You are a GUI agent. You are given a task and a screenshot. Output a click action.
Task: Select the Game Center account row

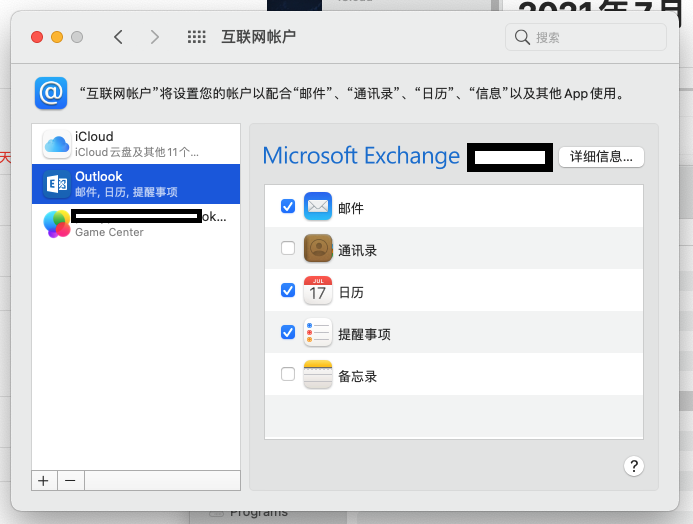(136, 224)
